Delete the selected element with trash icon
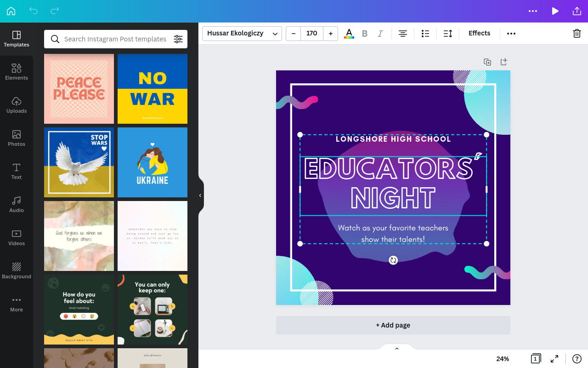Image resolution: width=588 pixels, height=368 pixels. (577, 33)
